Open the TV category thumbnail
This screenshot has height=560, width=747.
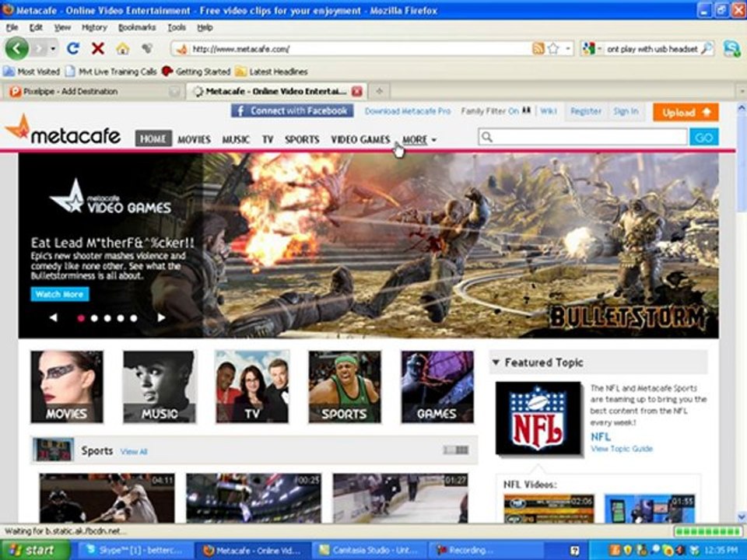tap(252, 387)
